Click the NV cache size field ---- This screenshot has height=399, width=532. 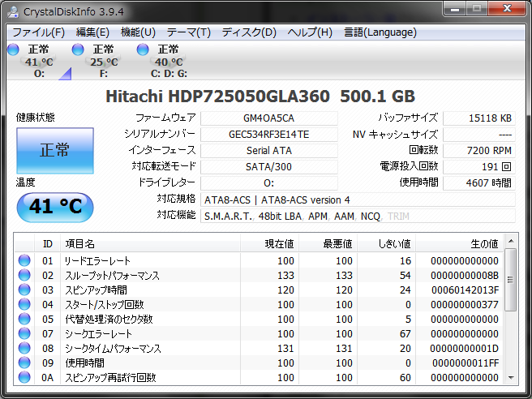tap(479, 135)
